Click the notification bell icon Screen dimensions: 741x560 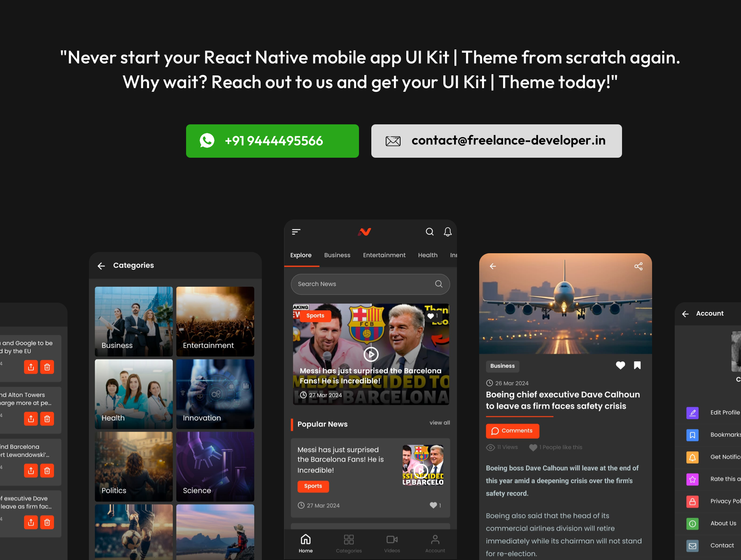pyautogui.click(x=447, y=232)
